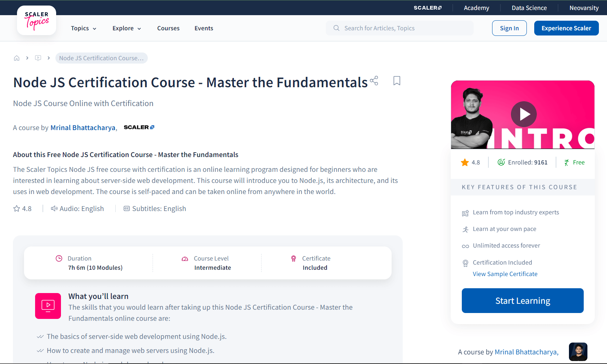Click the infinity Unlimited access icon
The height and width of the screenshot is (364, 607).
466,246
